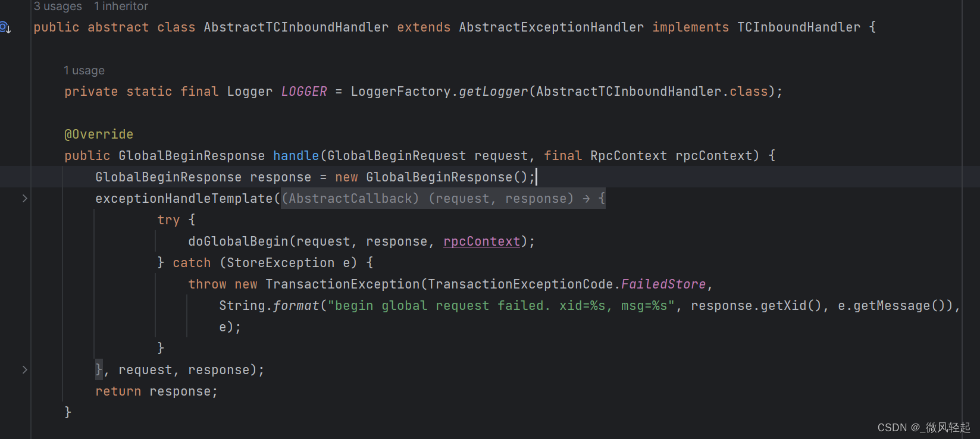Expand the fold arrow beside exceptionHandleTemplate line
Screen dimensions: 980x439
pos(25,199)
